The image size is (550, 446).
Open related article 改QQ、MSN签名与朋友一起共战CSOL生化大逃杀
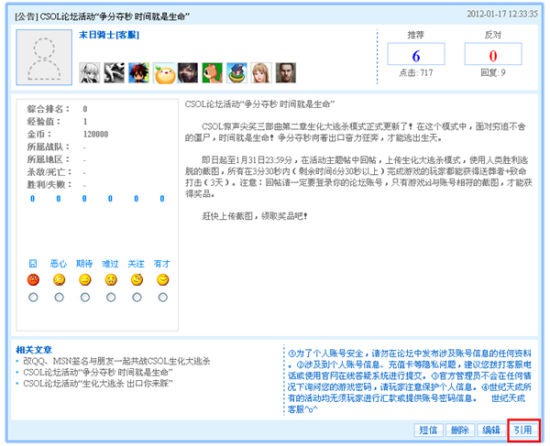(x=117, y=361)
